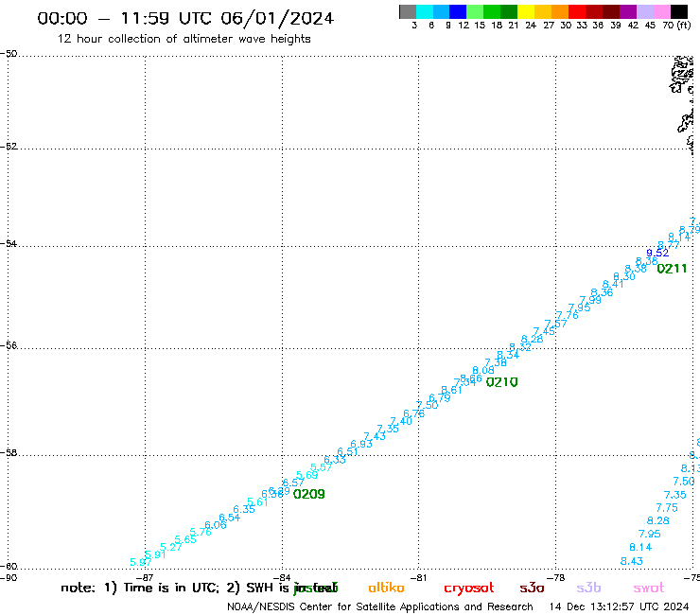Click the -58 latitude axis label
Viewport: 700px width, 615px height.
coord(9,452)
